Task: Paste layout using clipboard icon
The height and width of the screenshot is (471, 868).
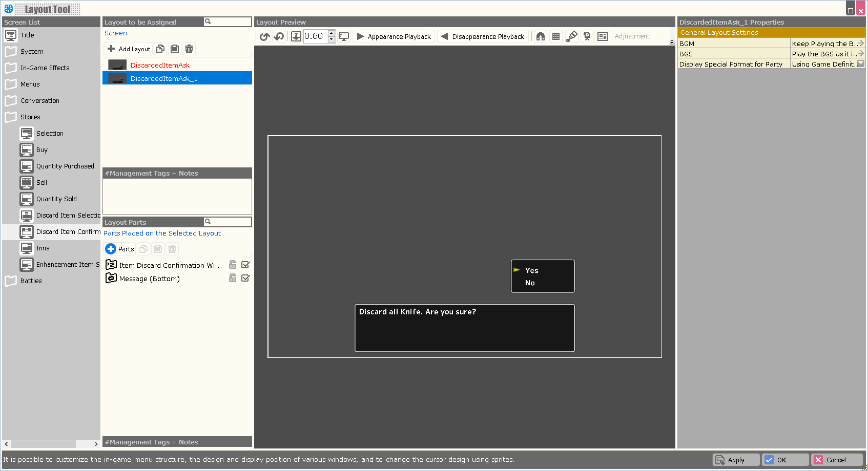Action: 175,49
